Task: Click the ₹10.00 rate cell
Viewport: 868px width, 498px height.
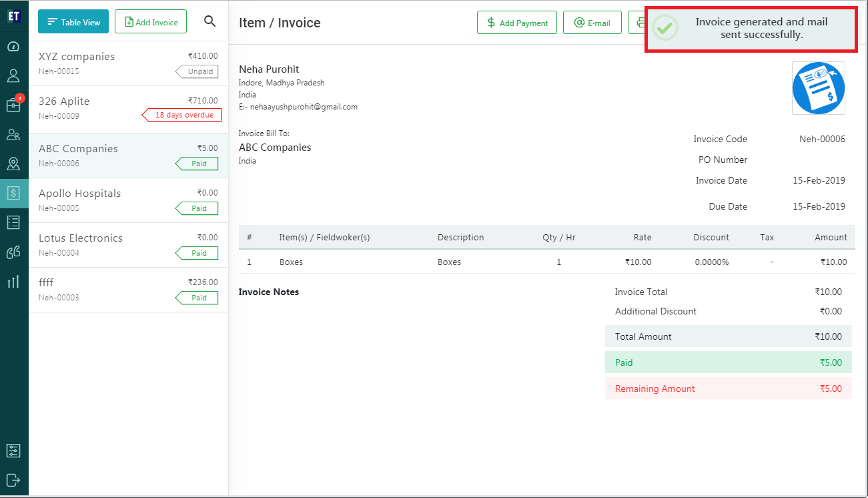Action: tap(638, 262)
